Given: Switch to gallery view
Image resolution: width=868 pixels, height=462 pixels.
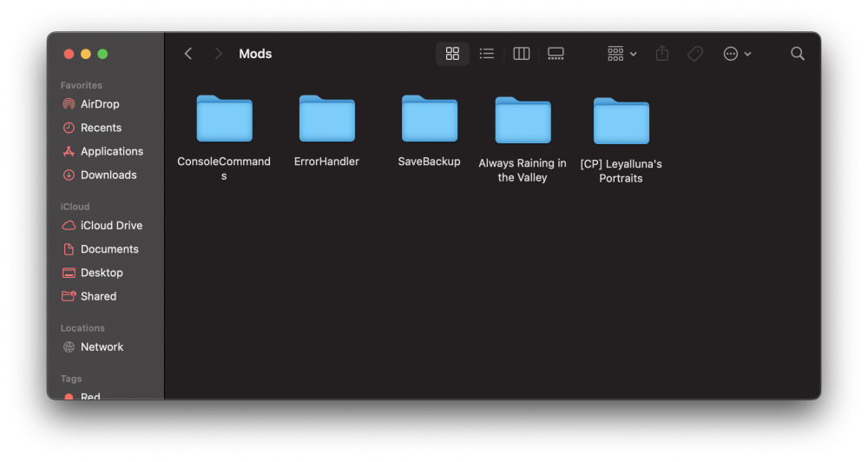Looking at the screenshot, I should click(556, 54).
